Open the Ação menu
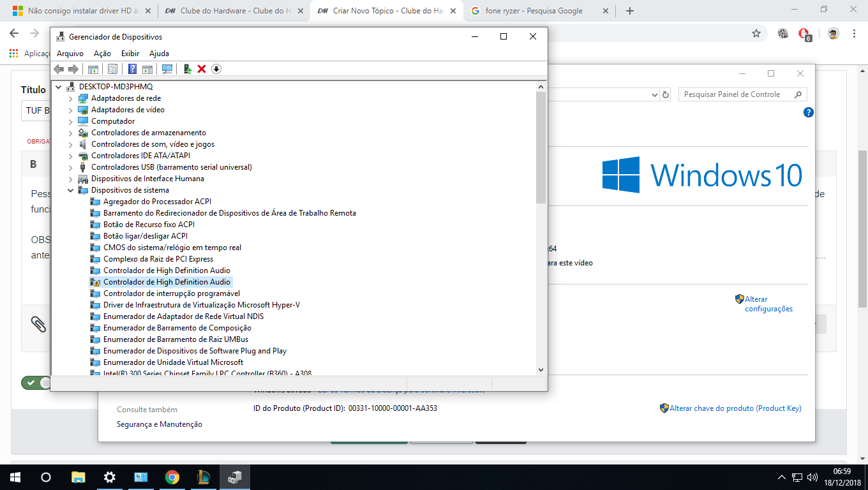Screen dimensions: 868x490 tap(102, 54)
